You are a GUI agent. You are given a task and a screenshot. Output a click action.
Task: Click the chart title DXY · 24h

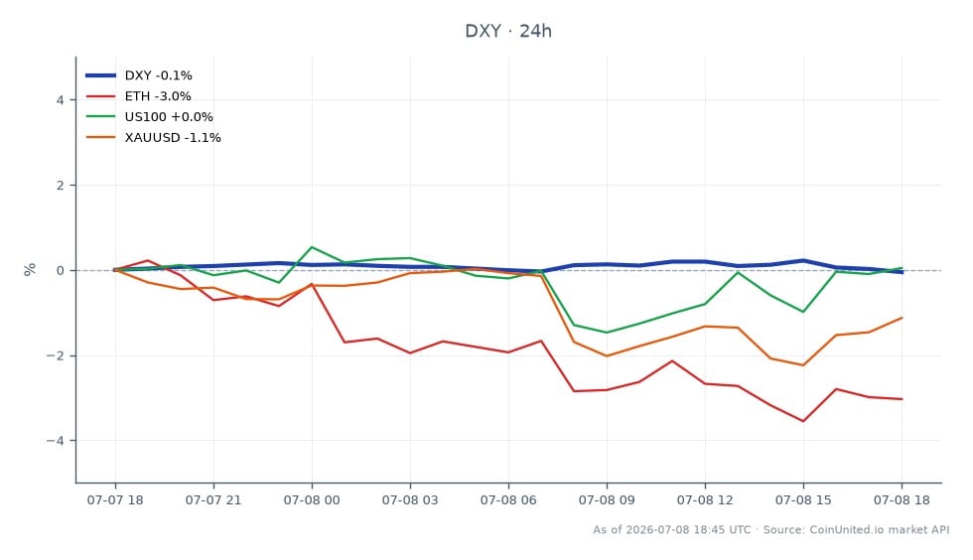508,31
